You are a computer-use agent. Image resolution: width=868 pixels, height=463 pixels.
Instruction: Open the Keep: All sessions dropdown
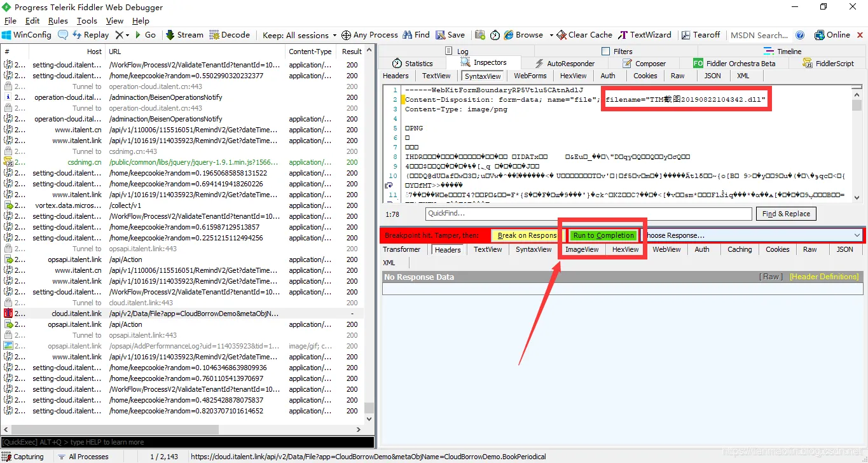(300, 35)
